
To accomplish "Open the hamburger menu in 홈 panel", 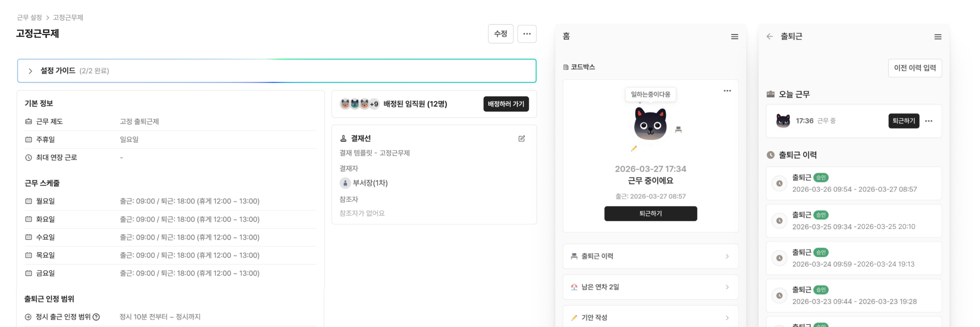I will [x=735, y=36].
